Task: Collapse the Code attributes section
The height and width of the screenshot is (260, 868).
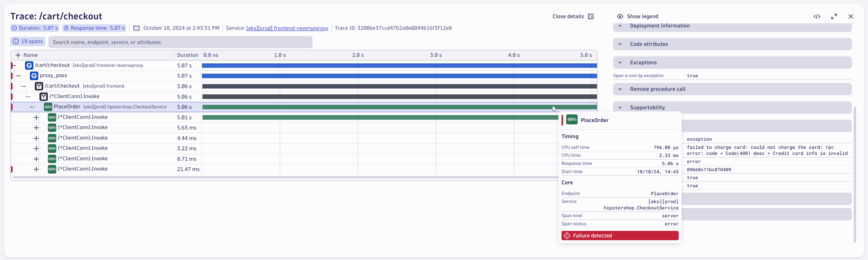Action: pyautogui.click(x=620, y=44)
